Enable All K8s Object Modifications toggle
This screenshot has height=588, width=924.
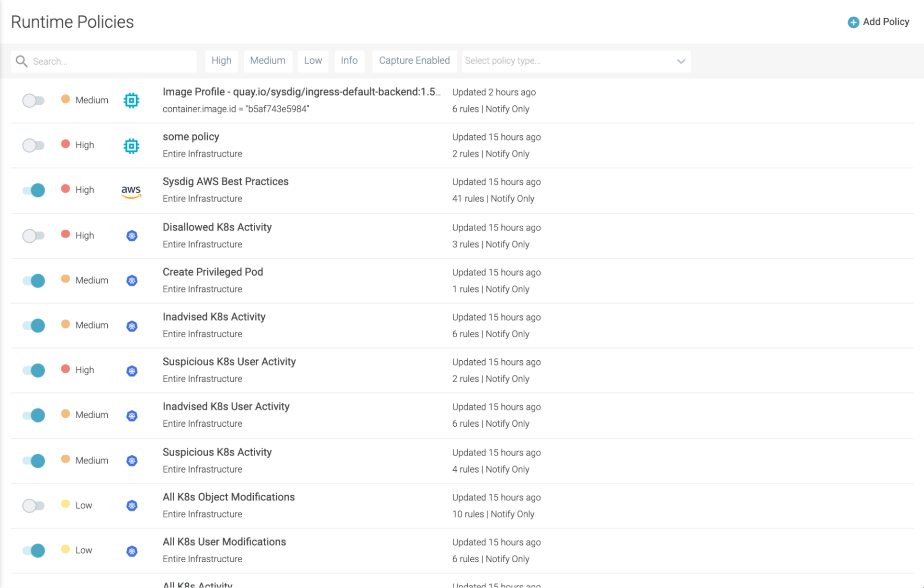pos(33,506)
